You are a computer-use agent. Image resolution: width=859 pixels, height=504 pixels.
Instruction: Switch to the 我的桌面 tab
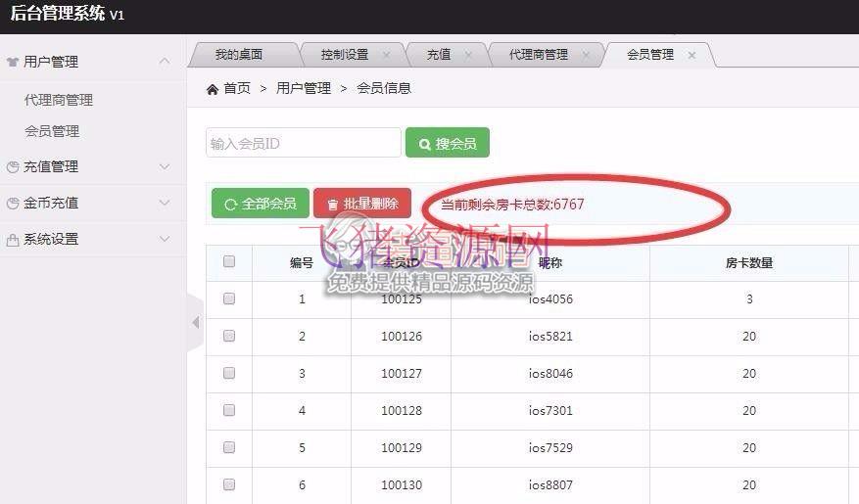(239, 55)
